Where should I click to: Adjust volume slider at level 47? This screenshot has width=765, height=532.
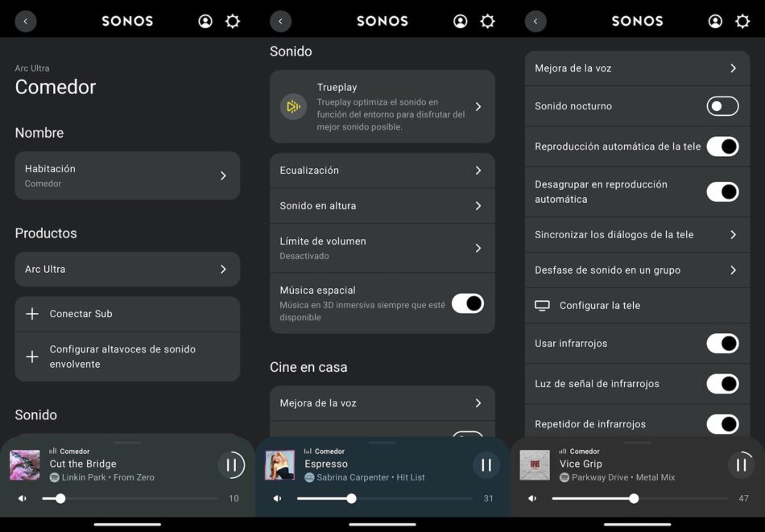(x=634, y=498)
